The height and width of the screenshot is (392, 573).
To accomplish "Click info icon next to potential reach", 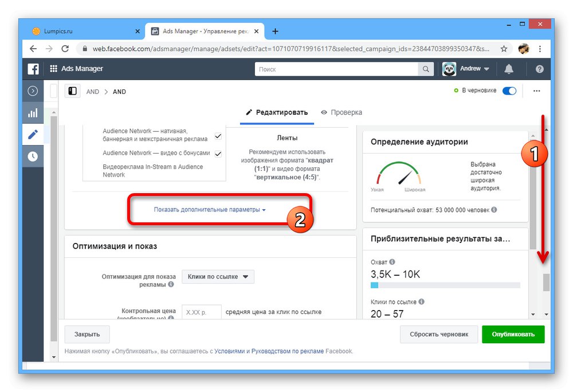I will (494, 210).
